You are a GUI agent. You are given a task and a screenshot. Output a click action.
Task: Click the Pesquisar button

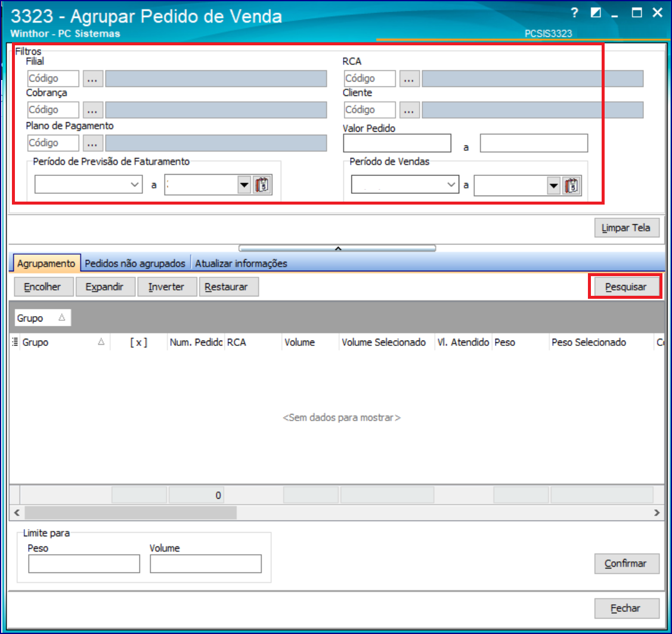click(625, 287)
